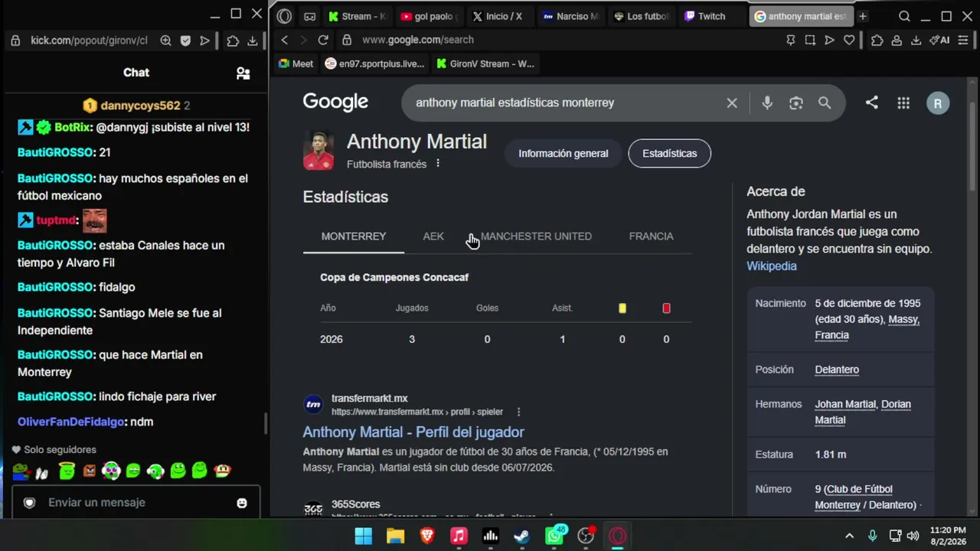This screenshot has width=980, height=551.
Task: Switch to the MONTERREY stats tab
Action: point(354,236)
